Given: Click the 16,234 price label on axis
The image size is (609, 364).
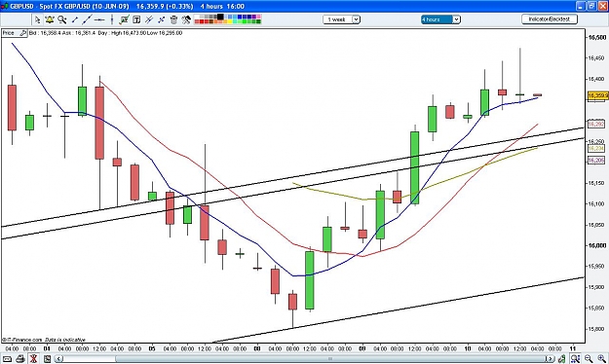Looking at the screenshot, I should pyautogui.click(x=596, y=149).
